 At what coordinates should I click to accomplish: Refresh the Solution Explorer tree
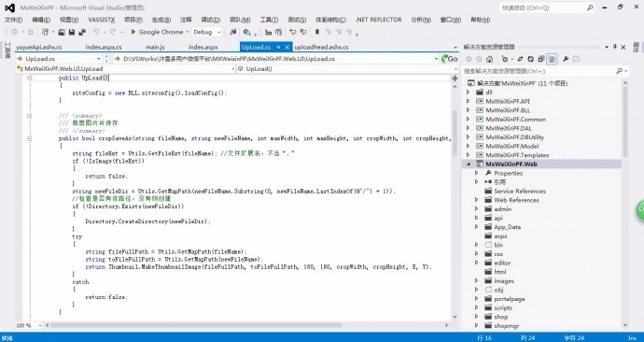[531, 59]
